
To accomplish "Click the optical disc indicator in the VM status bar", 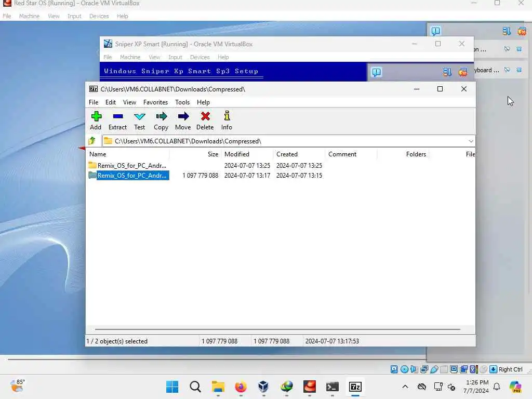I will click(404, 369).
